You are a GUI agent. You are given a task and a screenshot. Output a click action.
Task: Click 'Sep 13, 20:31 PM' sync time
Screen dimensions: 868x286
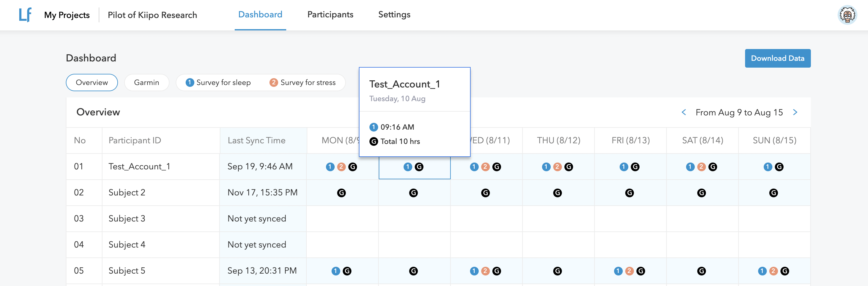pyautogui.click(x=262, y=270)
